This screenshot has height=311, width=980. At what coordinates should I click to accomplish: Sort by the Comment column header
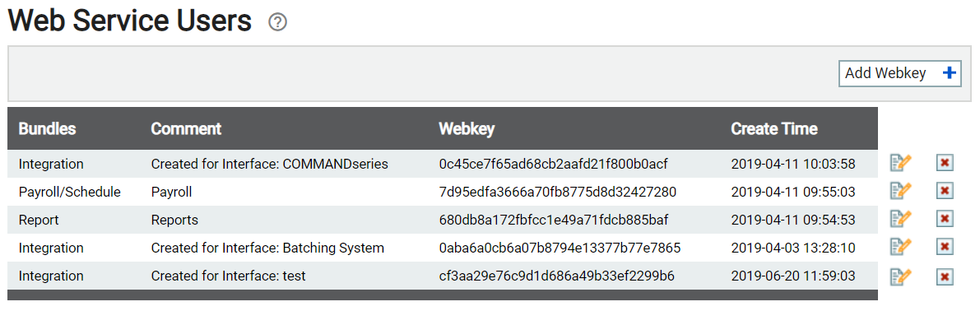[x=186, y=129]
